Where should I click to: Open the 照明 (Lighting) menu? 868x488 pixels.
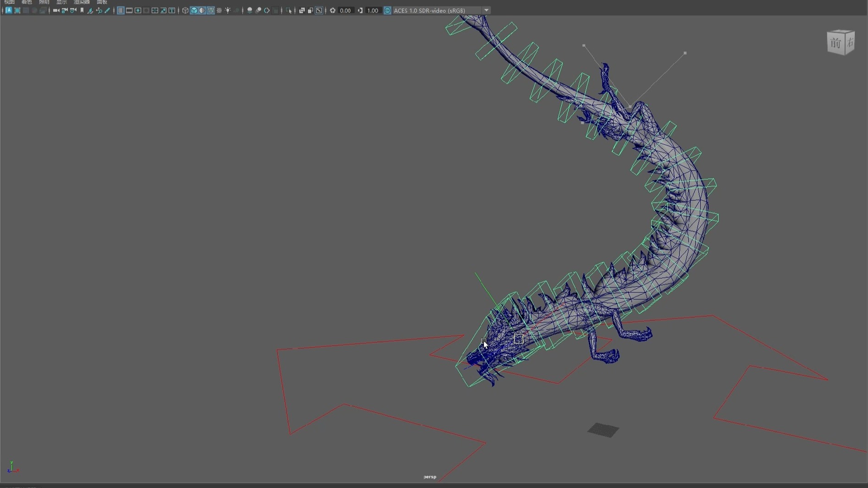click(x=44, y=2)
